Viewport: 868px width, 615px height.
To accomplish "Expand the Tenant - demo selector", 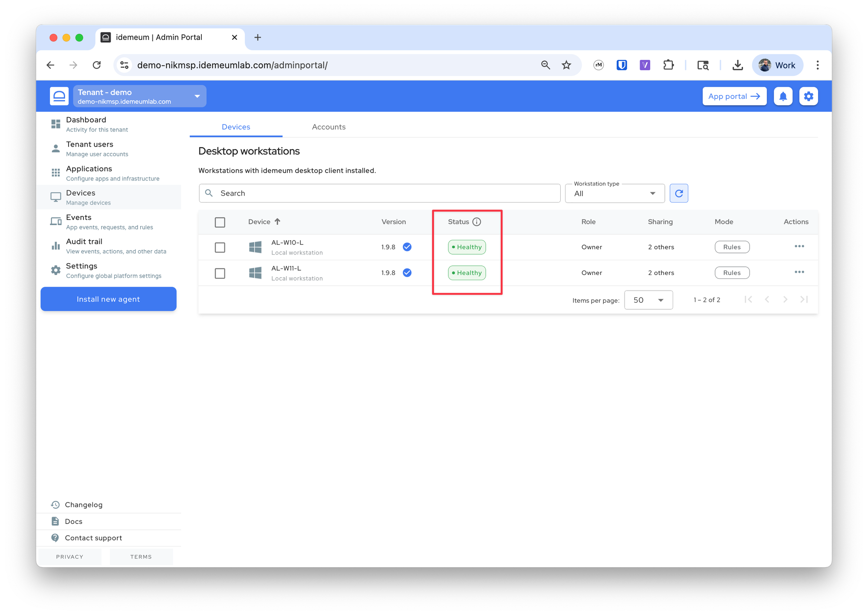I will point(140,96).
